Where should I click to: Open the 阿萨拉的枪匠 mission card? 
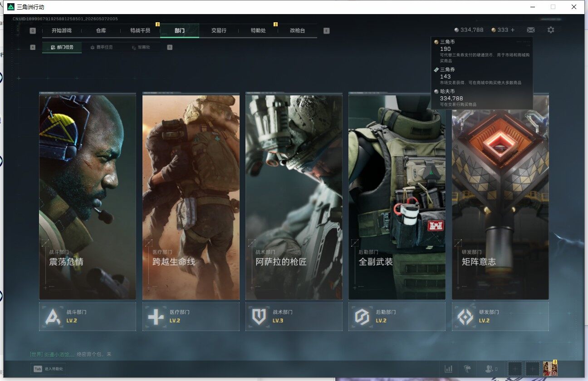click(294, 197)
